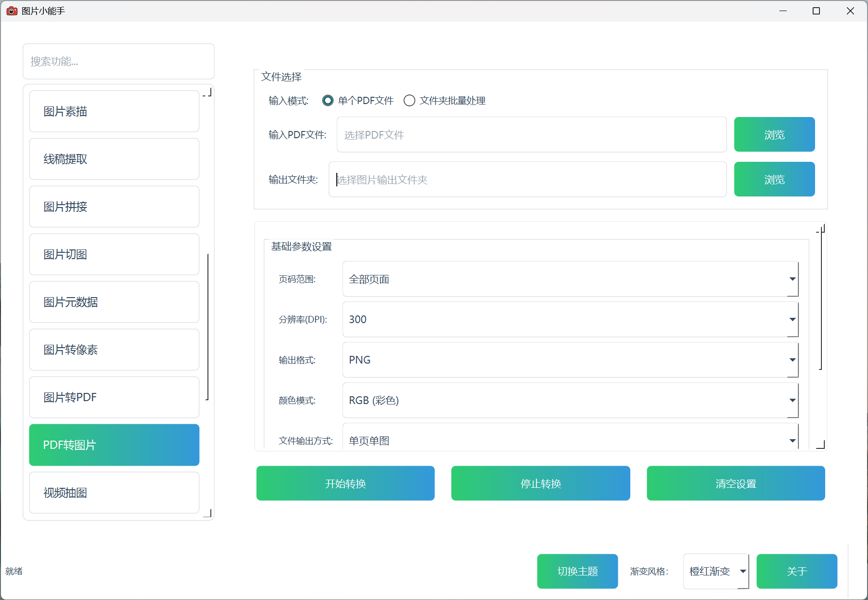Open the 图片素描 sidebar item
The image size is (868, 600).
pyautogui.click(x=114, y=112)
